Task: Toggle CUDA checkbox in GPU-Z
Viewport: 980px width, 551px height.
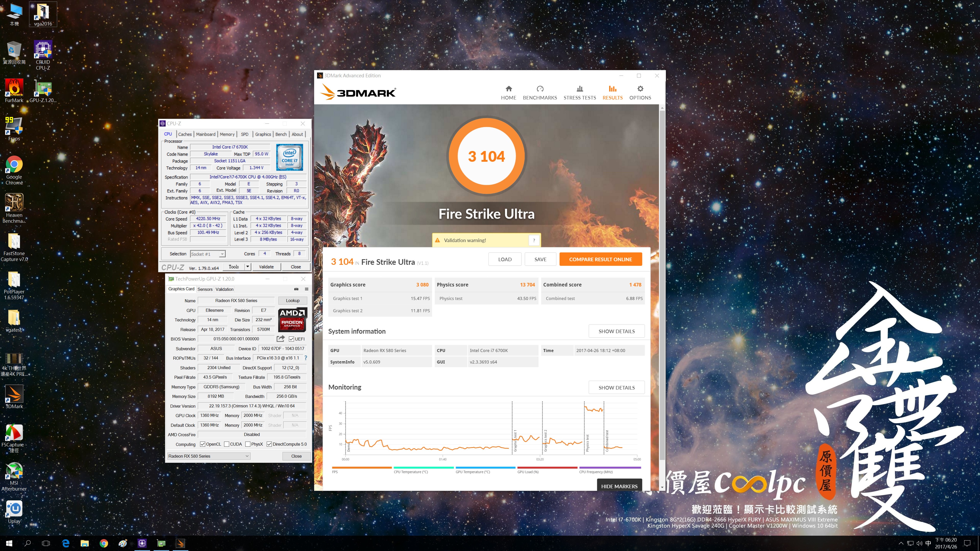Action: pos(226,444)
